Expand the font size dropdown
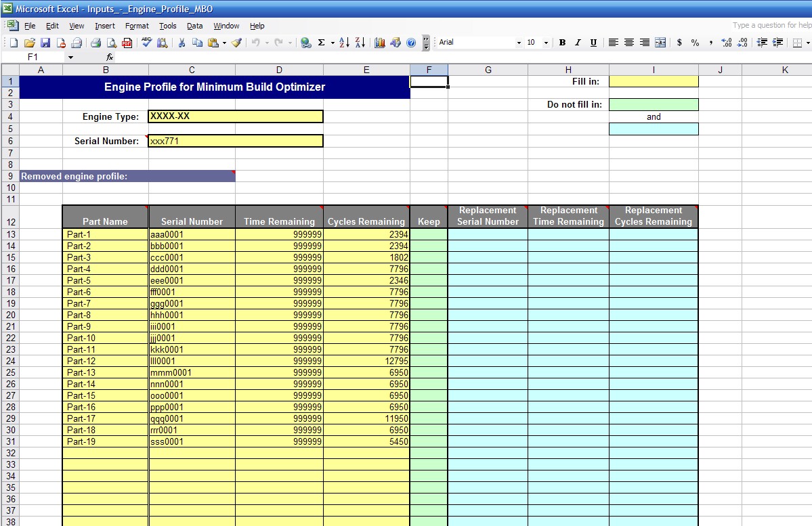This screenshot has width=812, height=526. 546,43
